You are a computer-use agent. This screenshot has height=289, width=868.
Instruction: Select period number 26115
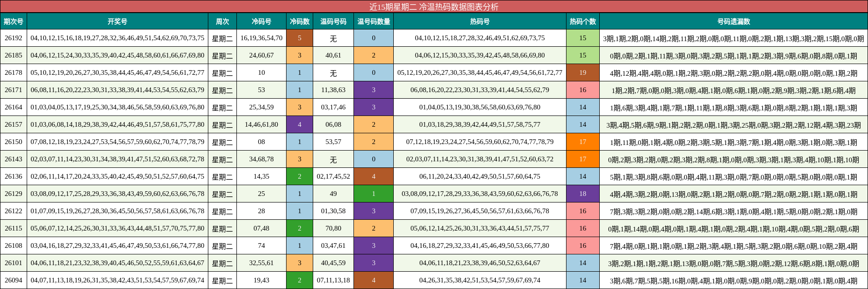(x=14, y=228)
